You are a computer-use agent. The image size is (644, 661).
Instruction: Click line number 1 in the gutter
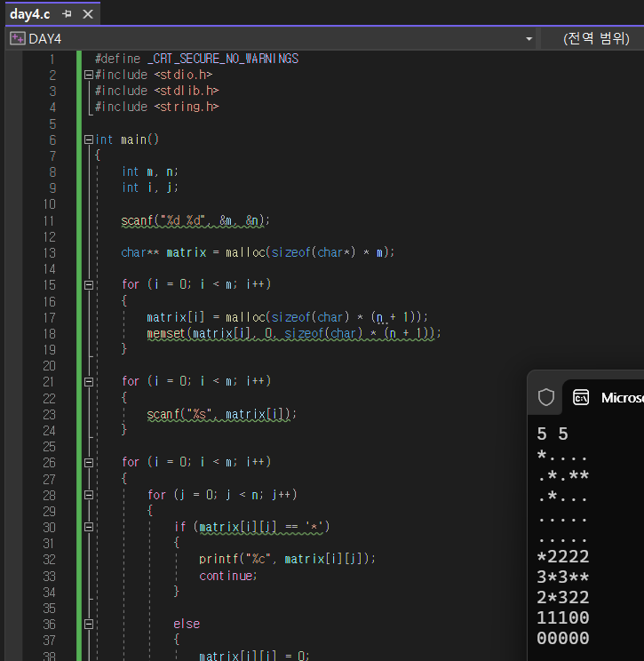[x=52, y=60]
